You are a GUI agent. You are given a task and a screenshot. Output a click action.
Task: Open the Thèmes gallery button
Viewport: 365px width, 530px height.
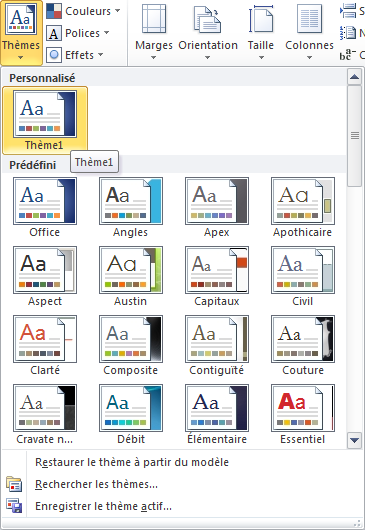(21, 33)
